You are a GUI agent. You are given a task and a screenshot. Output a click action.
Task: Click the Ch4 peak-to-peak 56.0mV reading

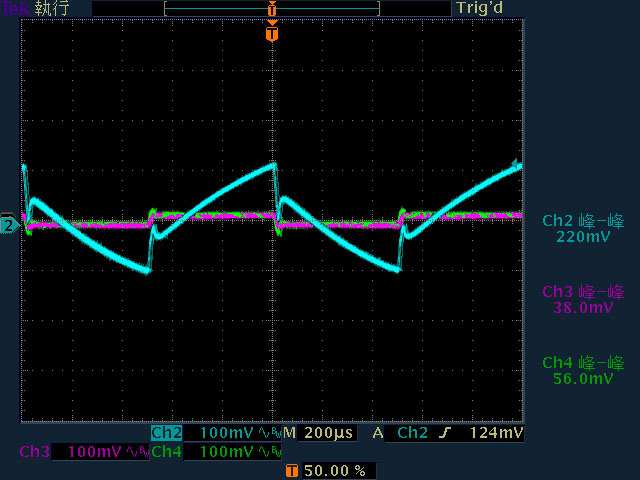(x=583, y=371)
